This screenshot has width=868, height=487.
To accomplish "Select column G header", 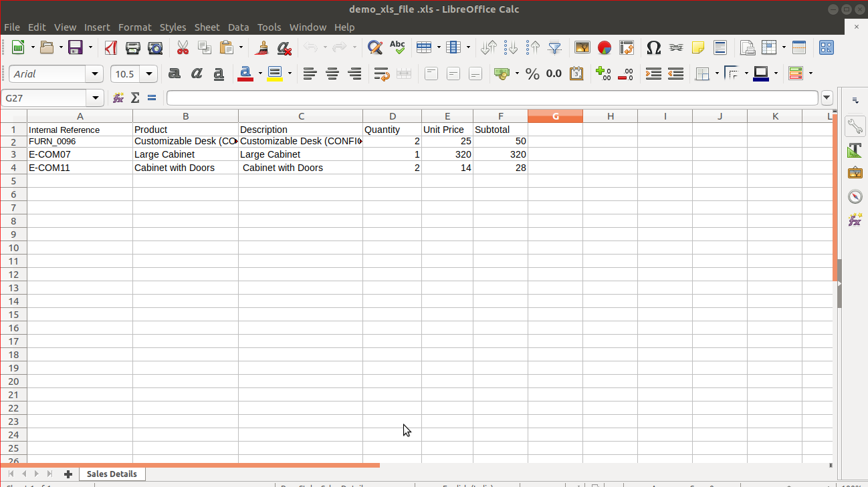I will [556, 116].
